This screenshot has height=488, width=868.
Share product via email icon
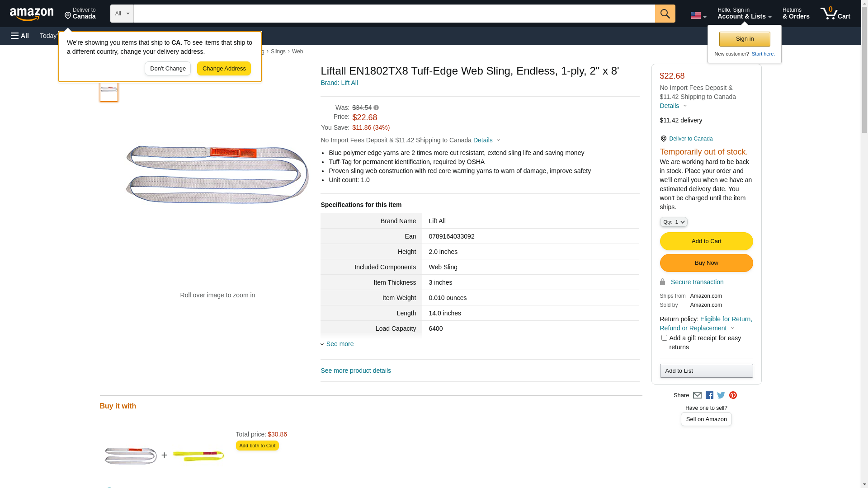[x=697, y=395]
